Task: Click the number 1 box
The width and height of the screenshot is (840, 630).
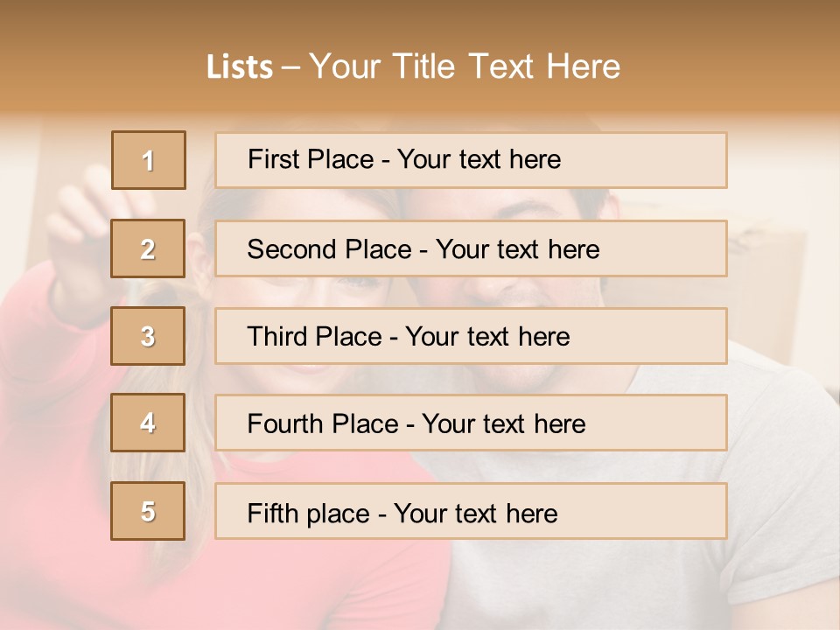Action: coord(149,160)
